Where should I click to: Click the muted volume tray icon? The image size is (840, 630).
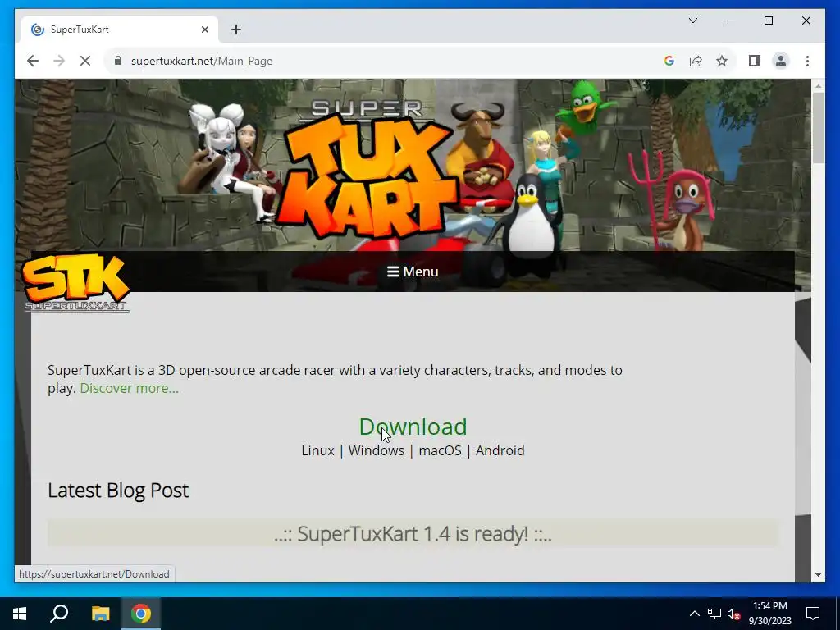[734, 614]
